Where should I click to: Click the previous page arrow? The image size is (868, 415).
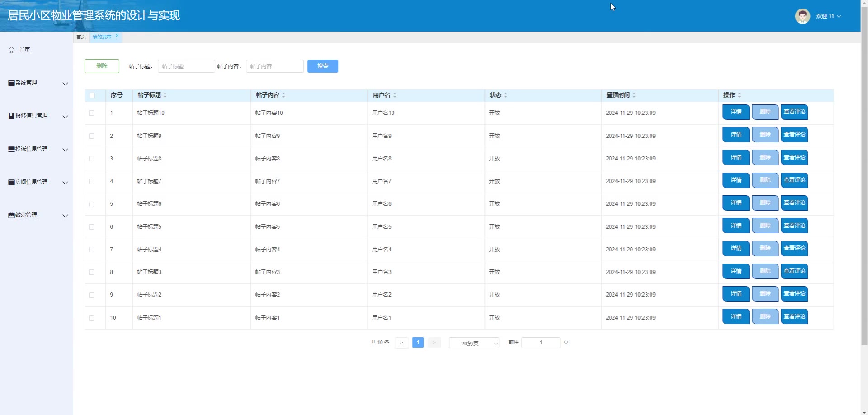401,343
